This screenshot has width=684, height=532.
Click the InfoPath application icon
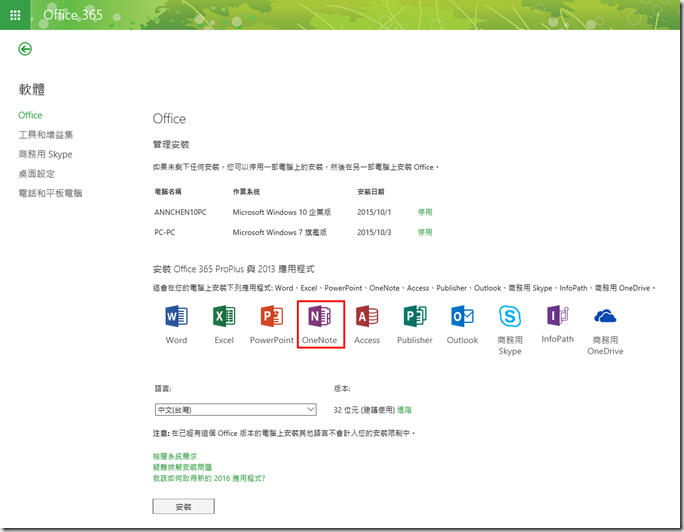[x=558, y=318]
